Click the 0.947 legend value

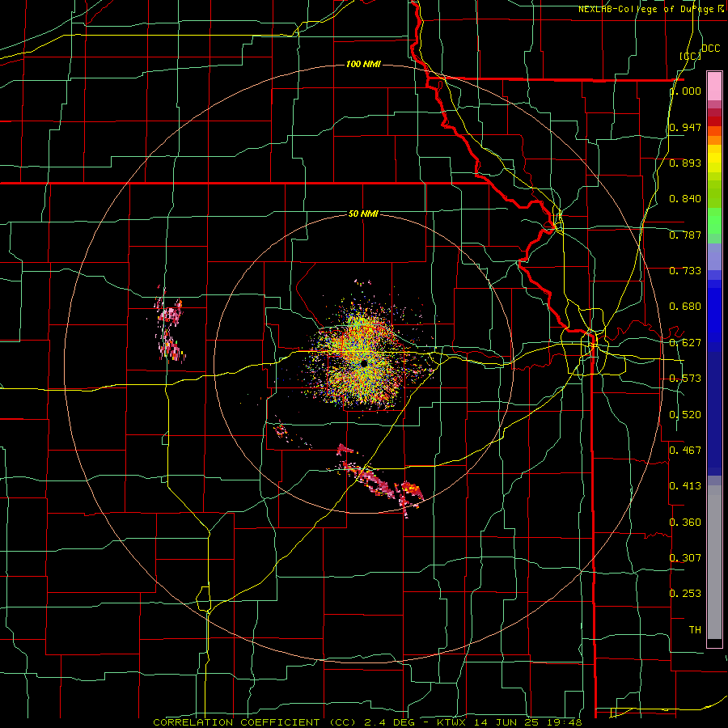click(685, 127)
